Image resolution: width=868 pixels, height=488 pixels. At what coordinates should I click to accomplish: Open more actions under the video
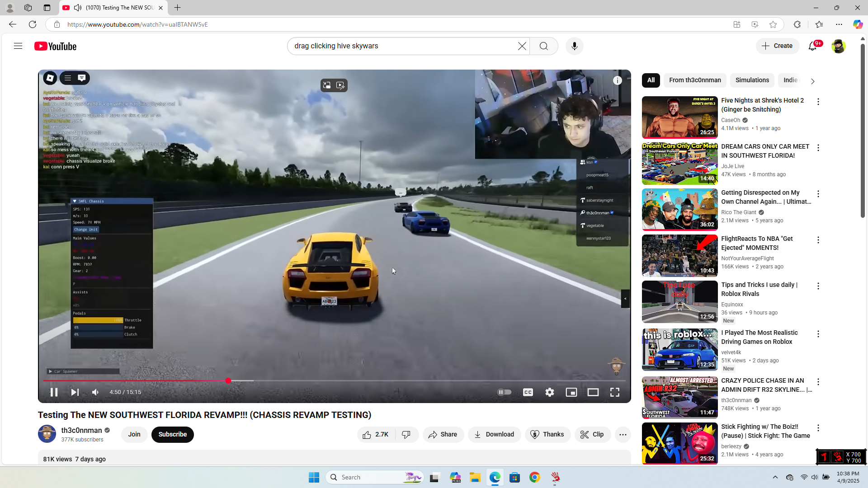pos(623,435)
